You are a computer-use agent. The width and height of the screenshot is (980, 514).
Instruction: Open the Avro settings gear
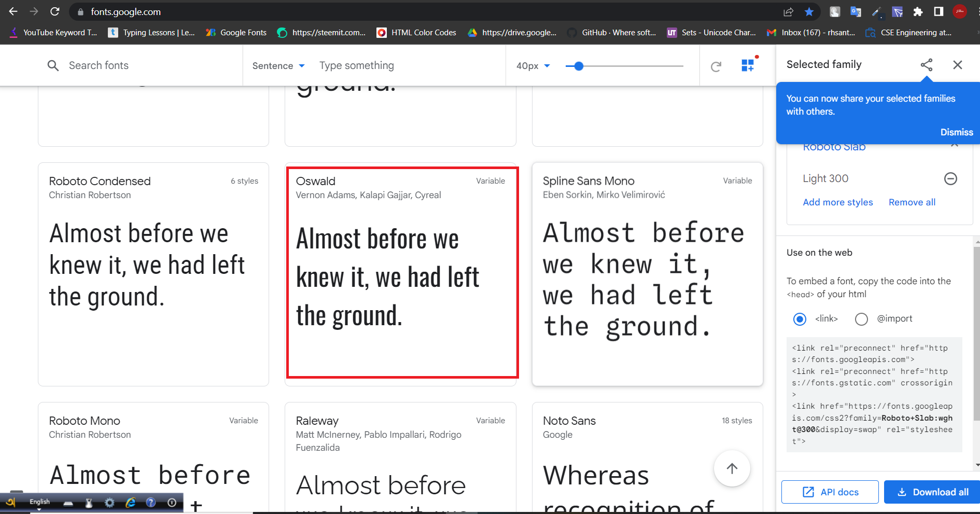tap(109, 502)
